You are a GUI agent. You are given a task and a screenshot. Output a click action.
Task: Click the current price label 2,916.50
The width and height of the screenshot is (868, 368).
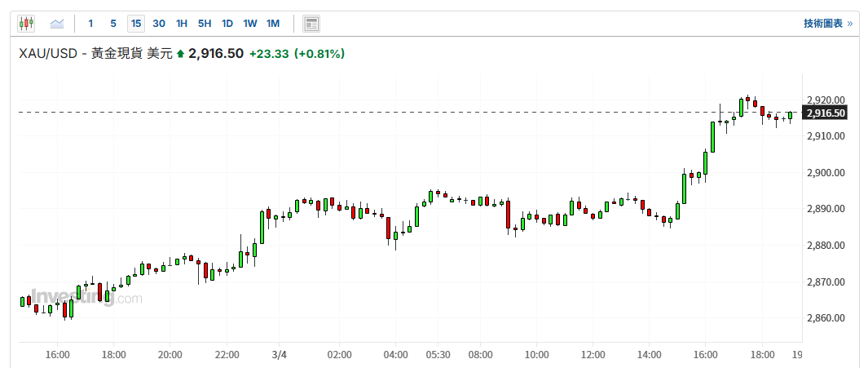(216, 54)
